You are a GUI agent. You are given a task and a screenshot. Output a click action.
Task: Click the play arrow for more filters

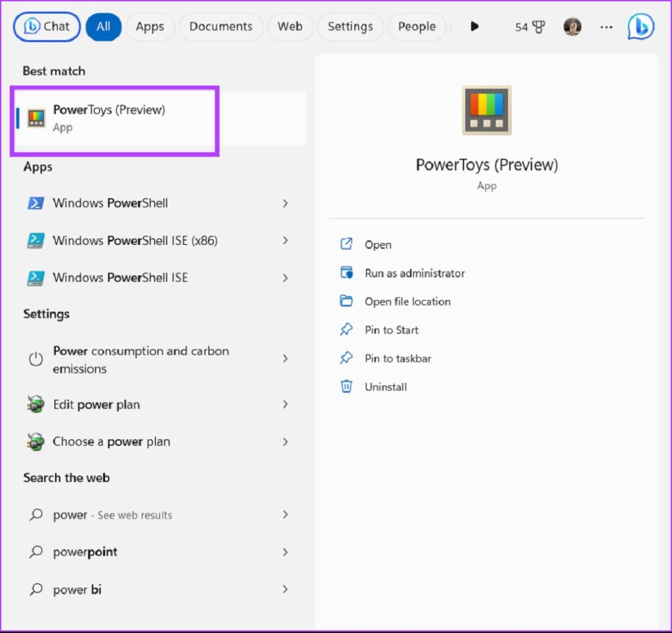[474, 26]
